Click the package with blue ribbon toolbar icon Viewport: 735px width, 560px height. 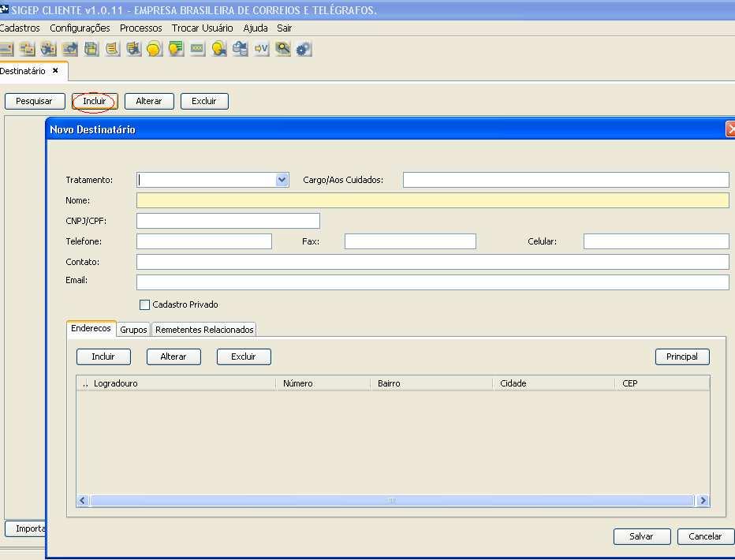click(240, 48)
